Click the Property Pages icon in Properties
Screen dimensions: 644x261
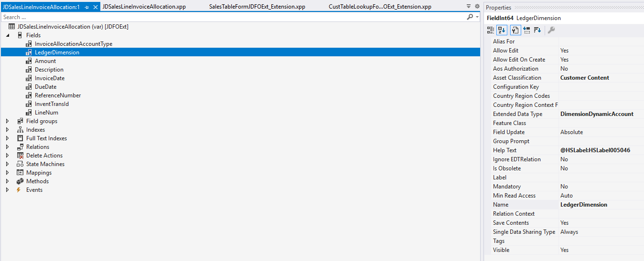coord(515,30)
